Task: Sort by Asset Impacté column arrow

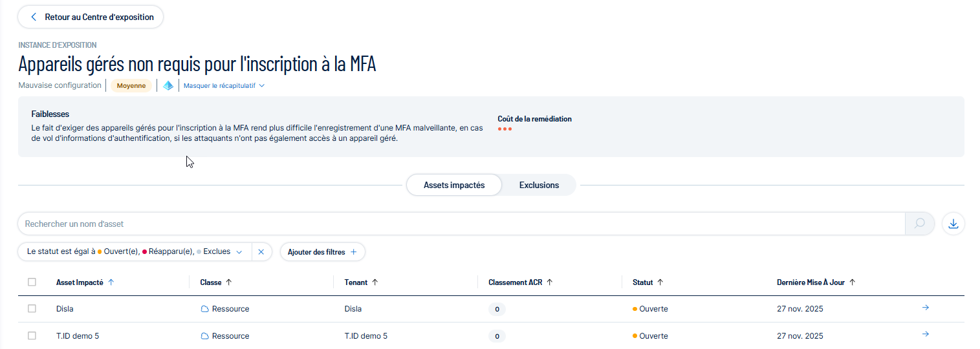Action: coord(111,282)
